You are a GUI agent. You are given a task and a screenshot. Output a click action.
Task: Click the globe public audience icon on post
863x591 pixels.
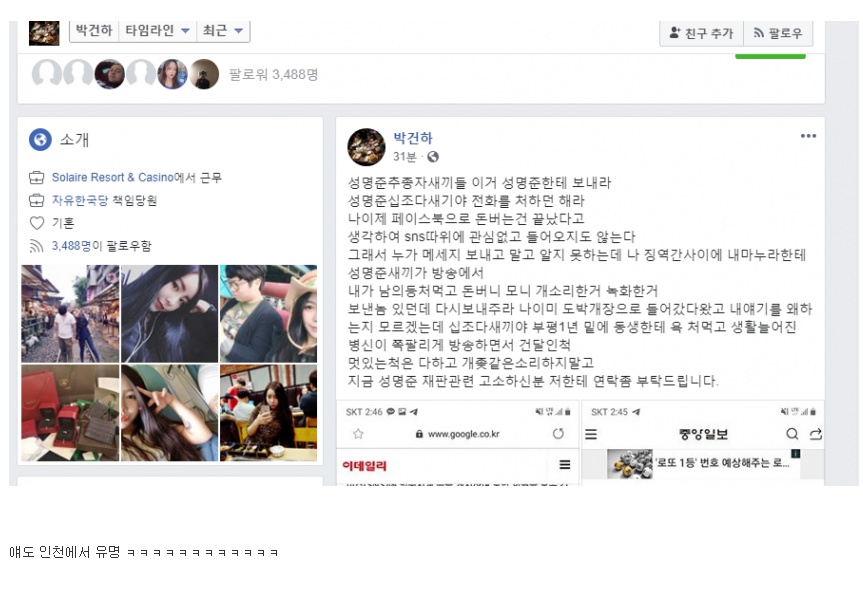(x=433, y=157)
